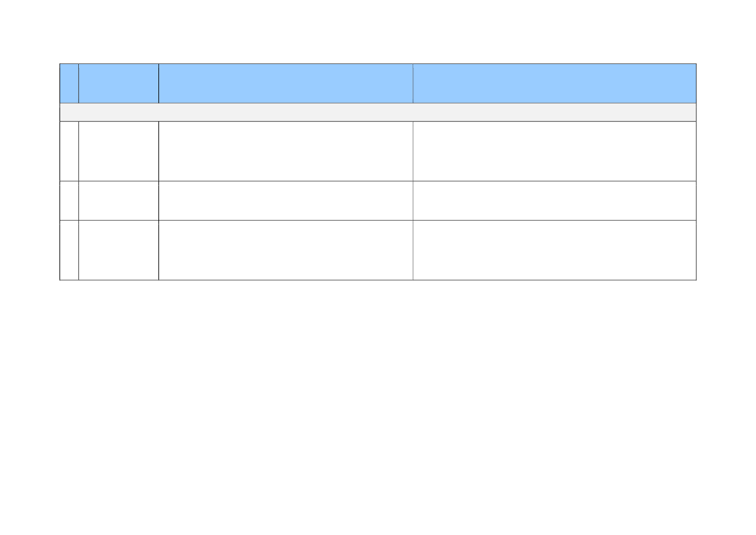Click third-column cell in bottom row
This screenshot has width=756, height=535.
pyautogui.click(x=285, y=250)
